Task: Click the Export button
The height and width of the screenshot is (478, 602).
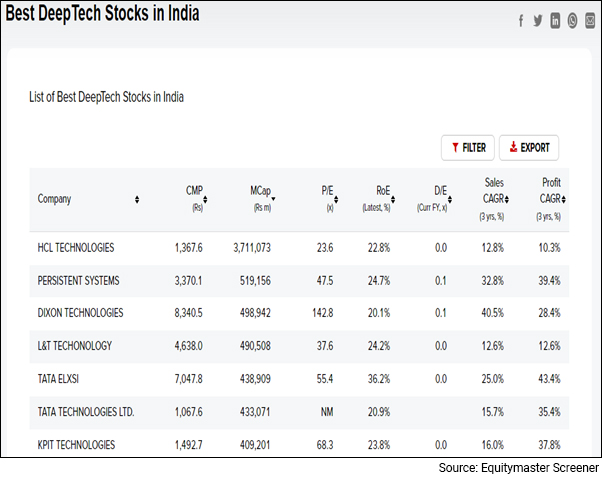Action: (529, 147)
